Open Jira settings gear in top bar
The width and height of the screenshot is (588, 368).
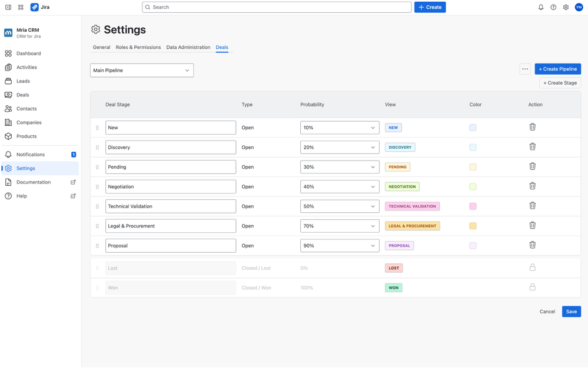[x=566, y=7]
